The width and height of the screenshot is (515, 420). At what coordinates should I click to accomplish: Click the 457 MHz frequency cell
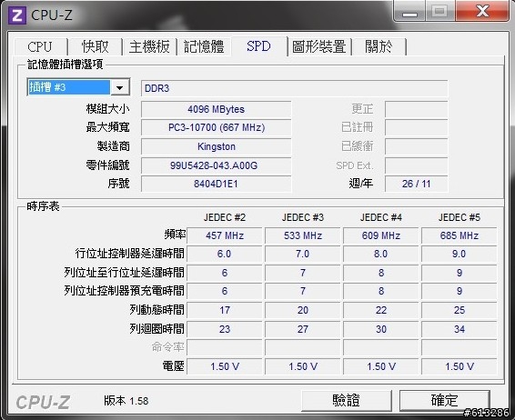pos(225,235)
